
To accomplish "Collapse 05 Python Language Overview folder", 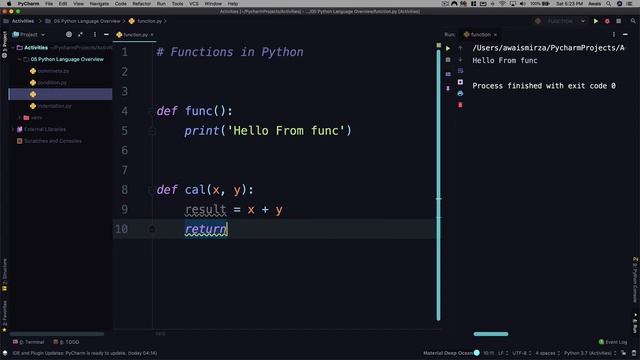I will point(19,59).
